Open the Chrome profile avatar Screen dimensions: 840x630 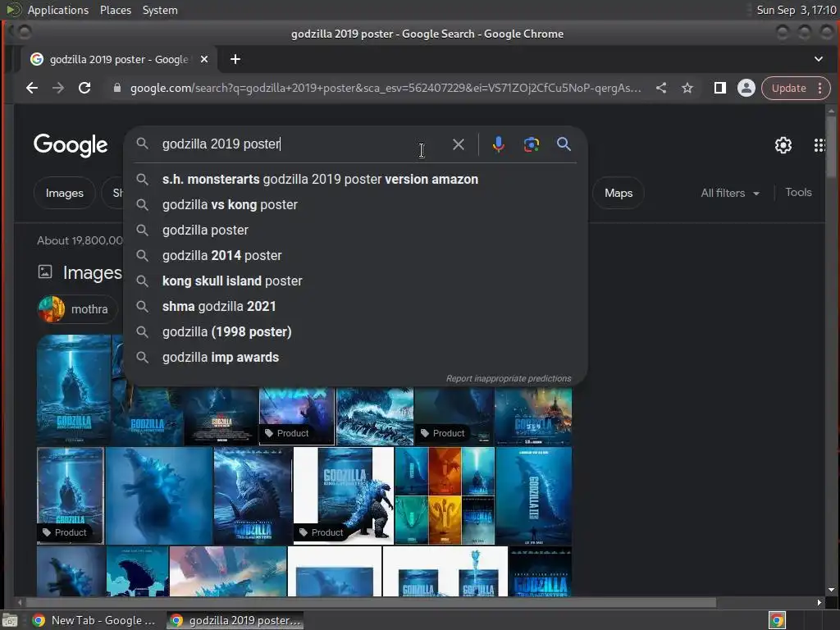point(746,88)
